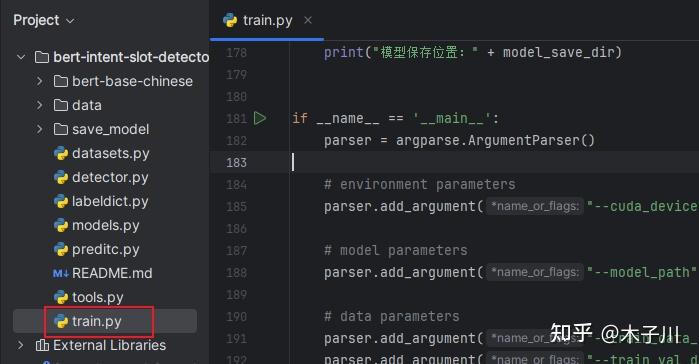Viewport: 699px width, 364px height.
Task: Click the root project folder icon
Action: click(42, 57)
